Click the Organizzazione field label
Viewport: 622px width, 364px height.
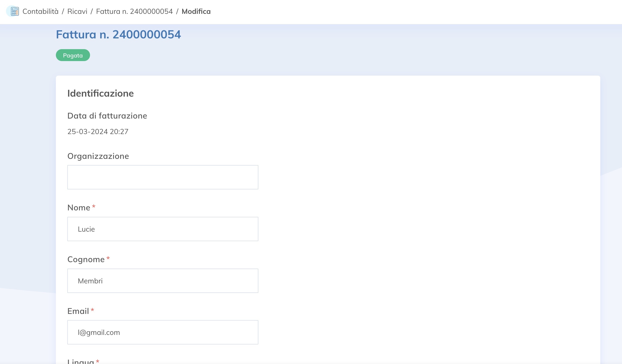pyautogui.click(x=98, y=156)
